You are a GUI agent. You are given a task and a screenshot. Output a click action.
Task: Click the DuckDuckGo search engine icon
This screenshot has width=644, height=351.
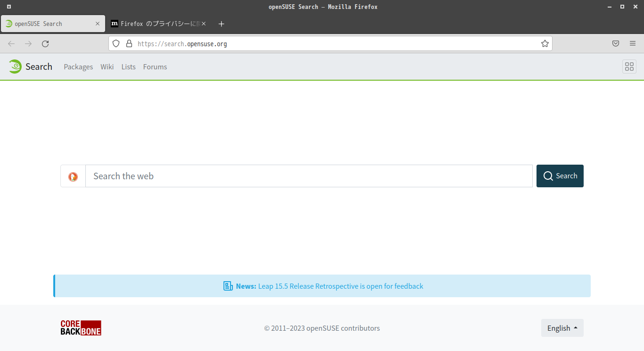point(73,176)
